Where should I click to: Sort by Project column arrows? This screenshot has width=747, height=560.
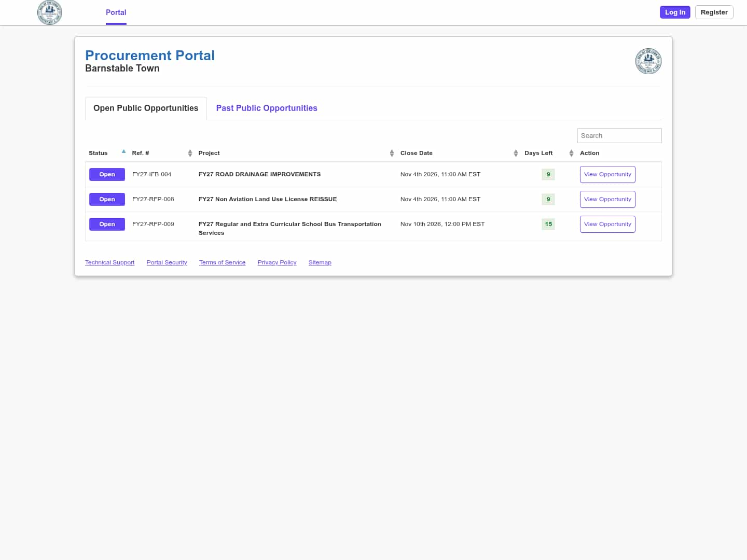click(x=392, y=153)
